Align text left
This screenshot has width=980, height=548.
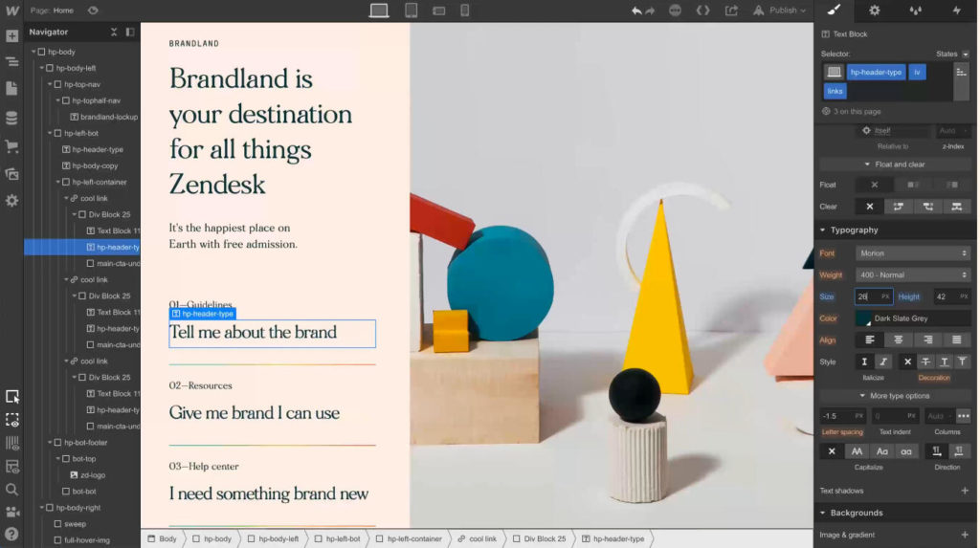click(869, 340)
